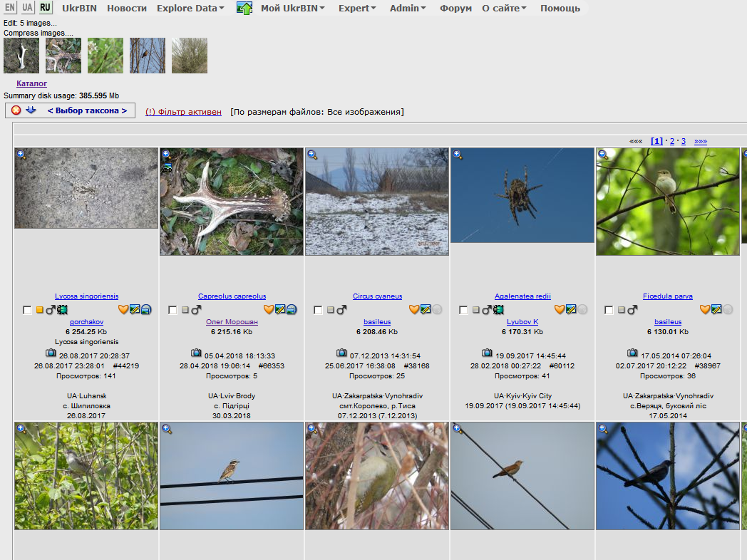Select the Capreolus capreolus image checkbox
This screenshot has width=747, height=560.
(x=172, y=310)
